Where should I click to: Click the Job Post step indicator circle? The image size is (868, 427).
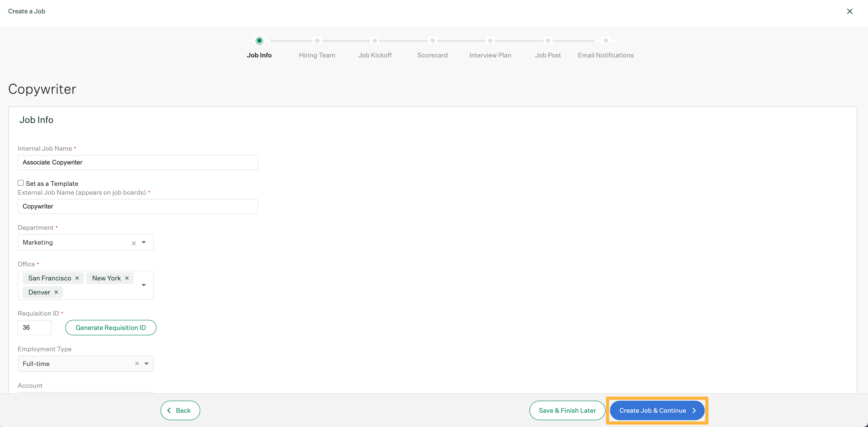548,40
